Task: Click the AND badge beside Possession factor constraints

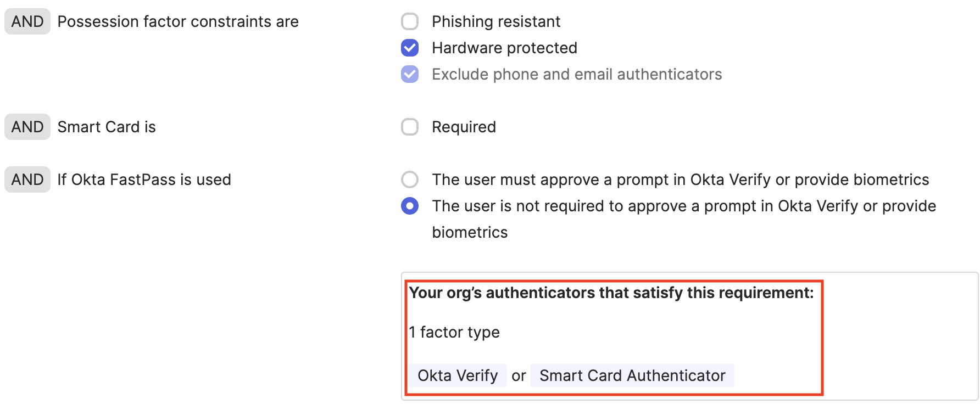Action: tap(27, 21)
